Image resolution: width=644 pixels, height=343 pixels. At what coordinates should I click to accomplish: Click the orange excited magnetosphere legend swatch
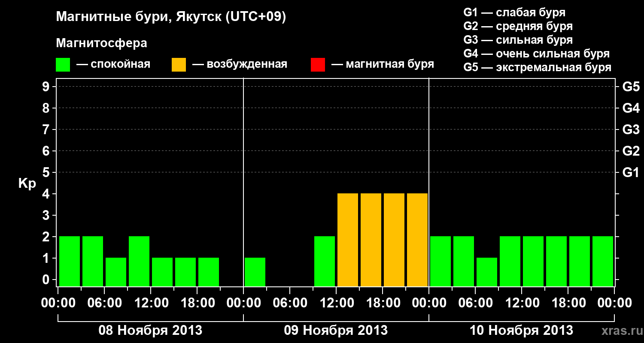click(179, 65)
